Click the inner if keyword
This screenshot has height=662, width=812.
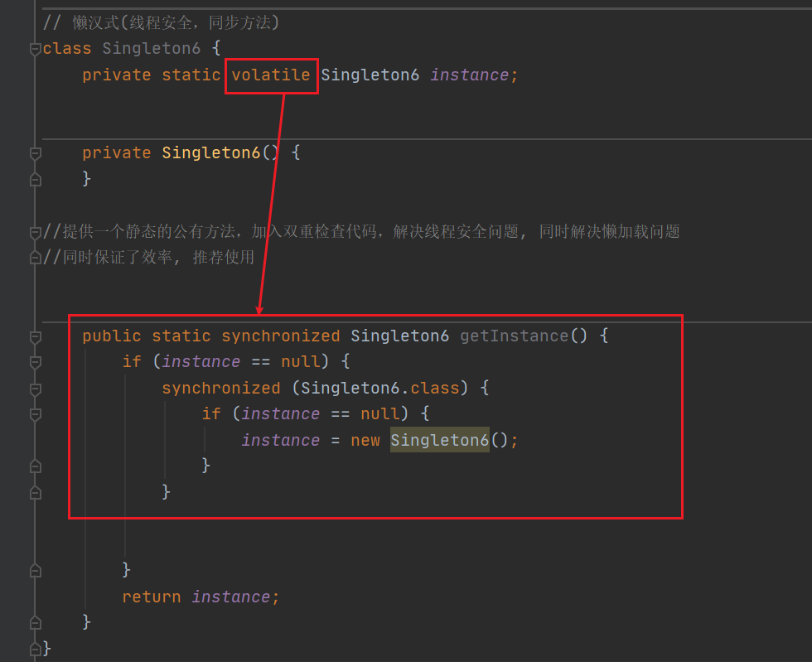(x=211, y=413)
